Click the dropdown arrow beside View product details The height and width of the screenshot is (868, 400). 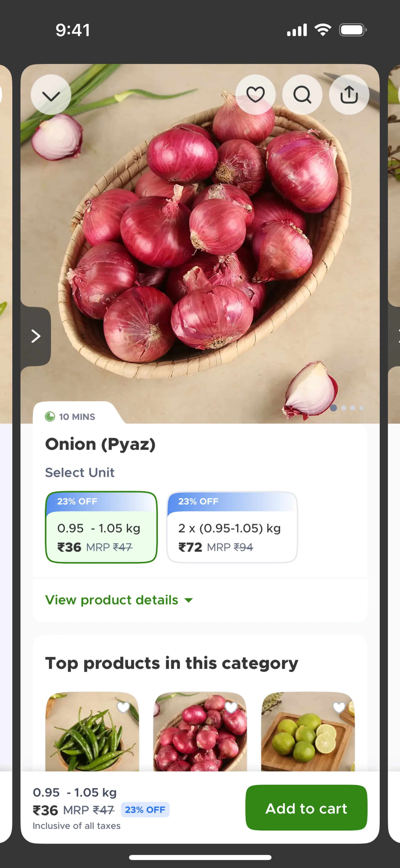tap(189, 600)
